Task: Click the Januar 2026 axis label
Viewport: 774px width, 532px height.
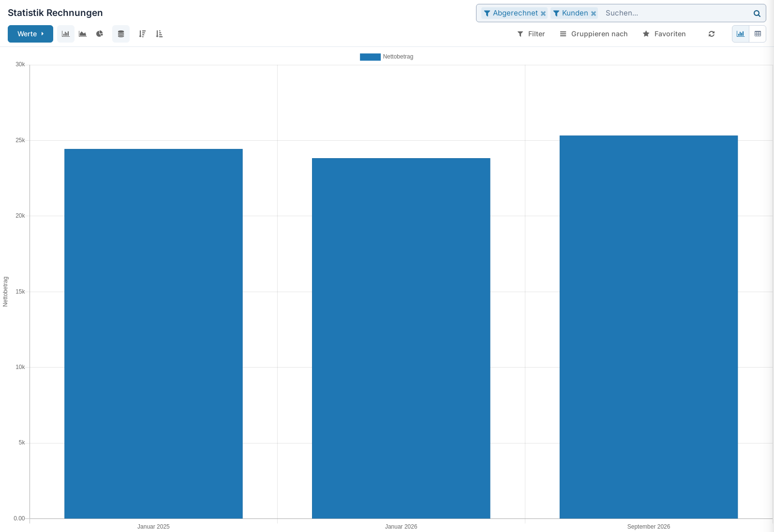Action: pyautogui.click(x=401, y=527)
